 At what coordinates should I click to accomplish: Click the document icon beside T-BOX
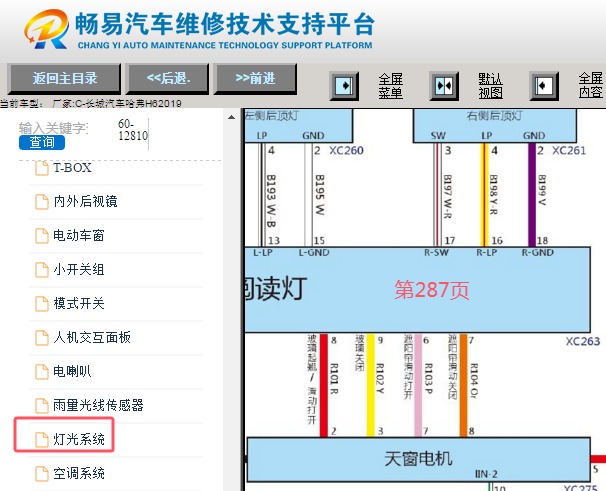[x=42, y=168]
